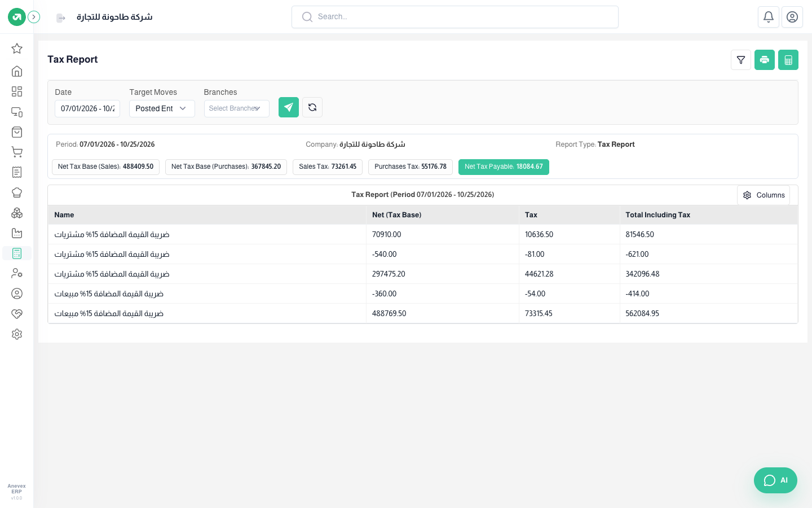Open the Target Moves dropdown
This screenshot has height=508, width=812.
pyautogui.click(x=162, y=108)
